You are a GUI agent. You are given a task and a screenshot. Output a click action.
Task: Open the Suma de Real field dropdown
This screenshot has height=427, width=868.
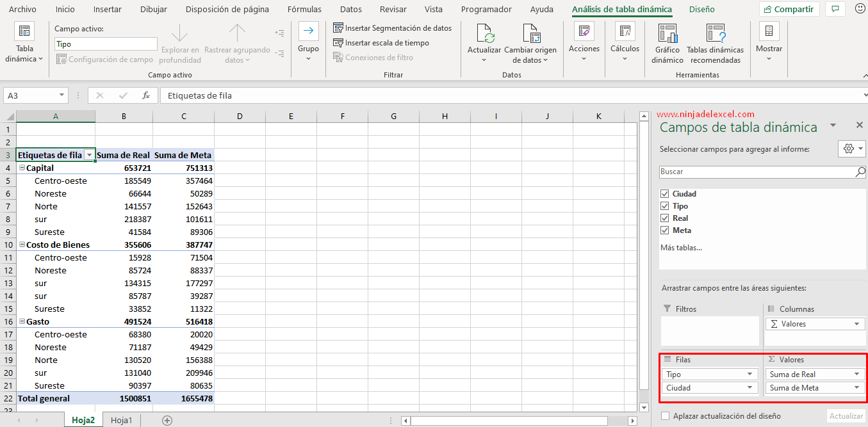pos(856,375)
